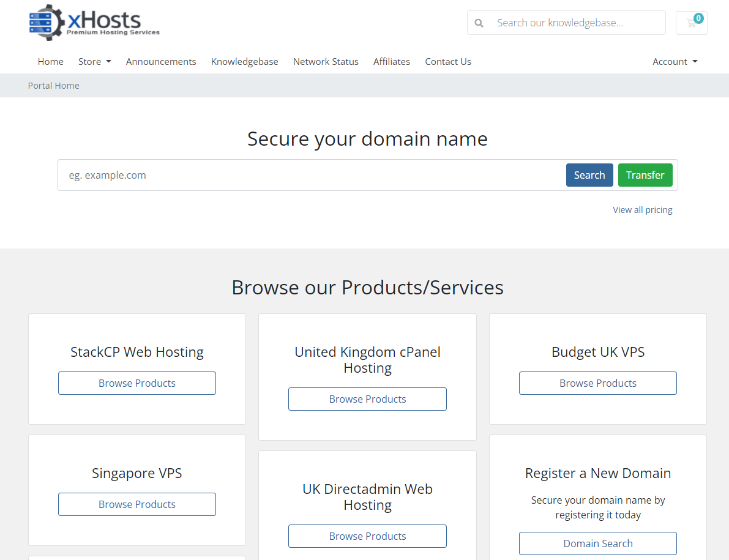Open the Affiliates page
Viewport: 729px width, 560px height.
[392, 61]
